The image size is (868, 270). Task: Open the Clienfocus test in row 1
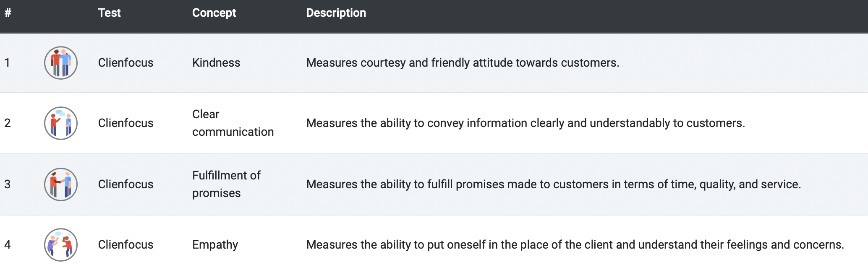click(x=126, y=63)
